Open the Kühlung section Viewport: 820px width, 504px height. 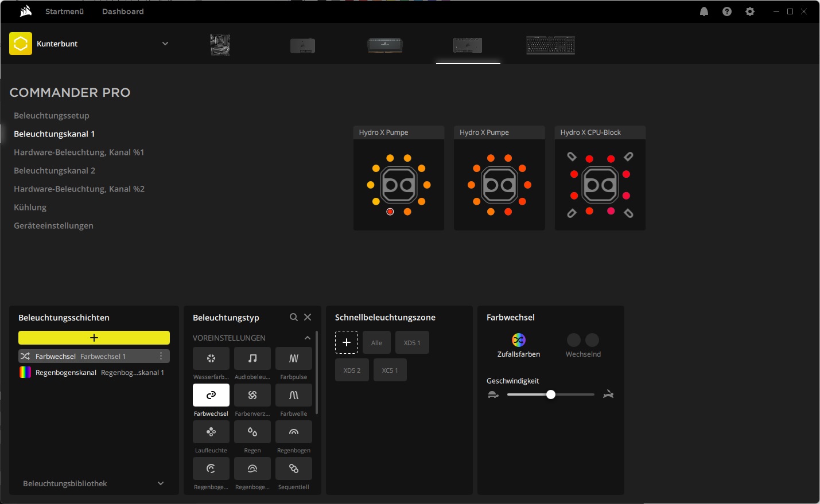pyautogui.click(x=30, y=207)
